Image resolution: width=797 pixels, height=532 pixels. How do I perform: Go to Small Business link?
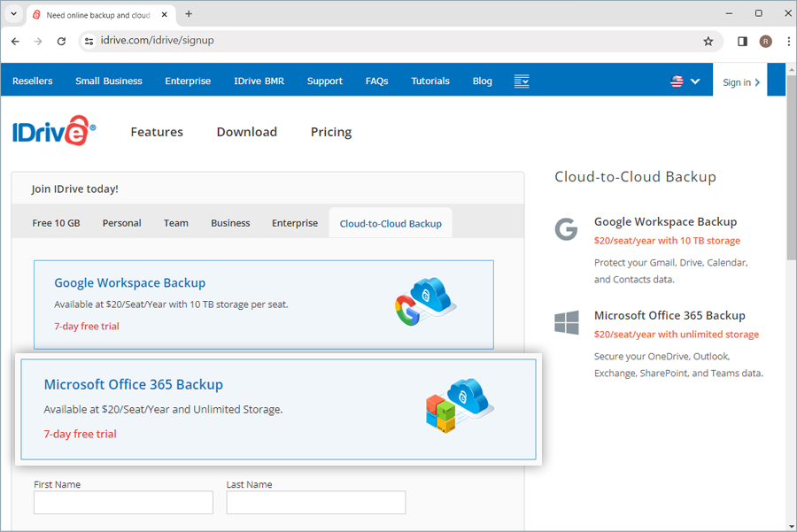pyautogui.click(x=109, y=81)
